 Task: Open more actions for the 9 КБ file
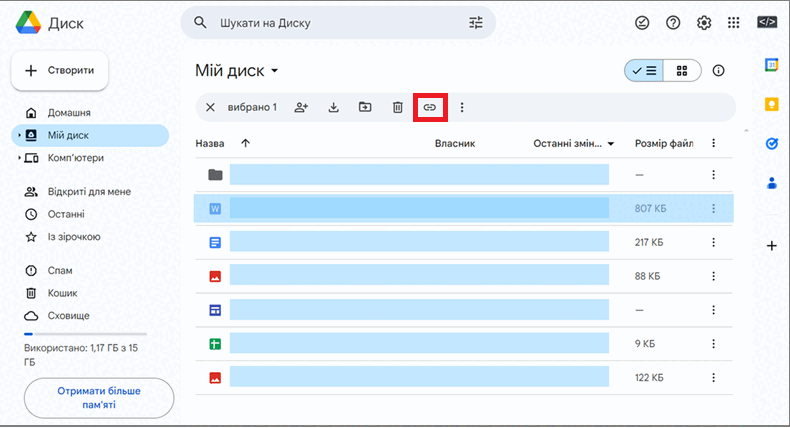click(713, 344)
